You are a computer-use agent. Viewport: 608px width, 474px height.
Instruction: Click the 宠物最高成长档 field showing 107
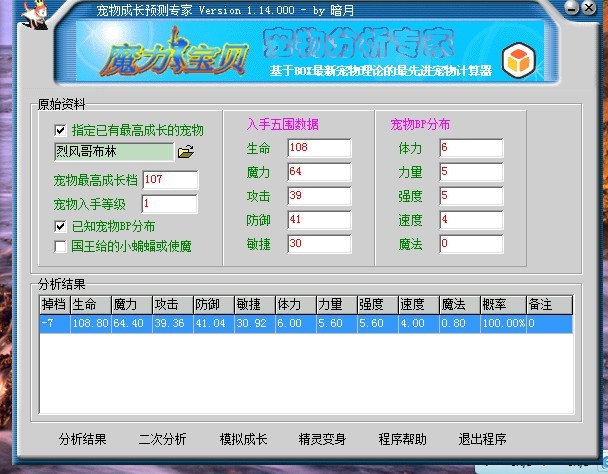pos(170,180)
